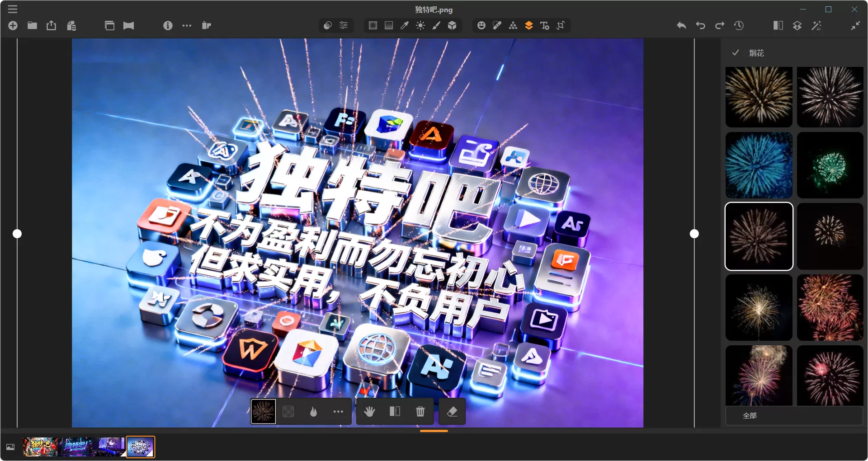Open the orange Layers panel icon
The width and height of the screenshot is (868, 461).
click(529, 26)
